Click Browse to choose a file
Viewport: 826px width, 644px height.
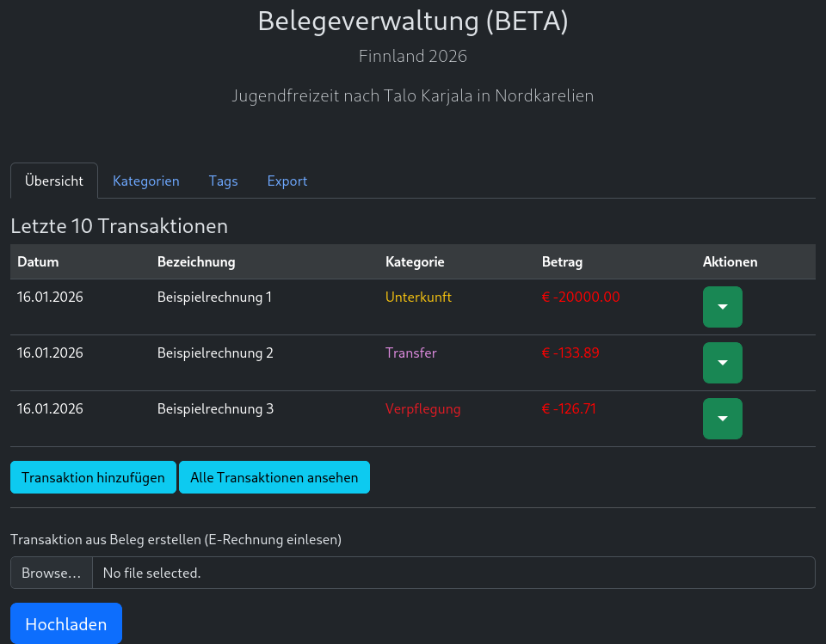coord(52,573)
